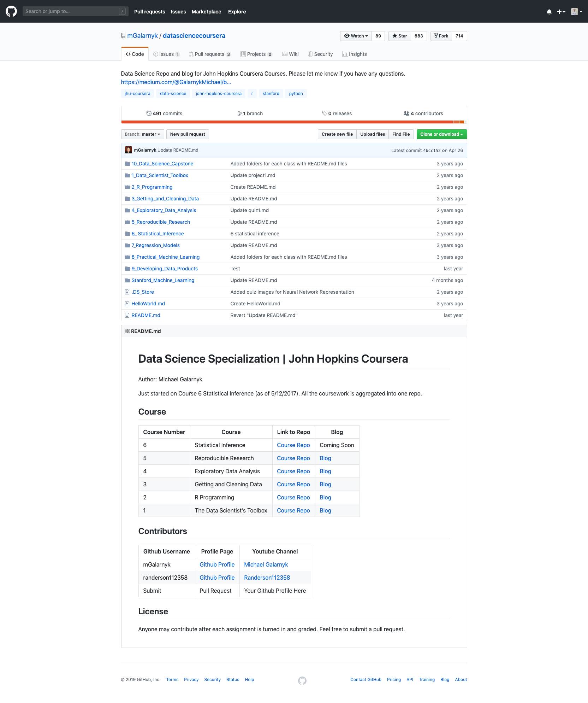This screenshot has width=588, height=703.
Task: Open Contact GitHub footer link
Action: tap(366, 680)
